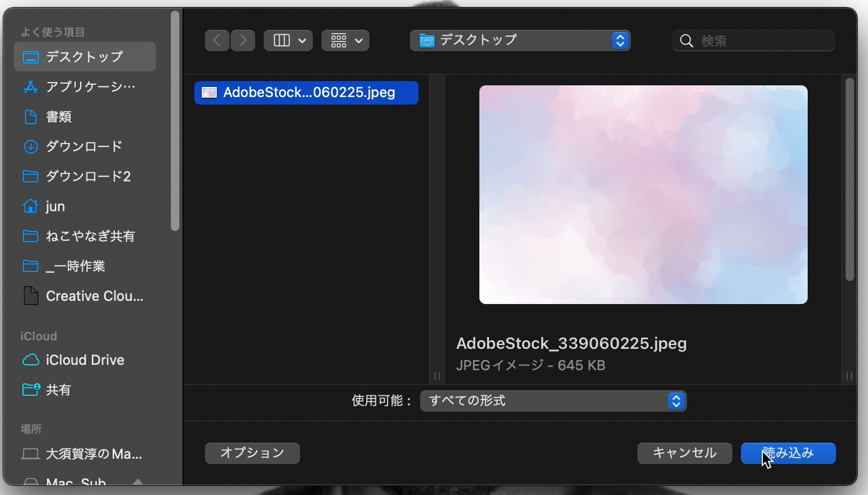The image size is (868, 495).
Task: Open the デスクトップ location popup menu
Action: pos(520,41)
